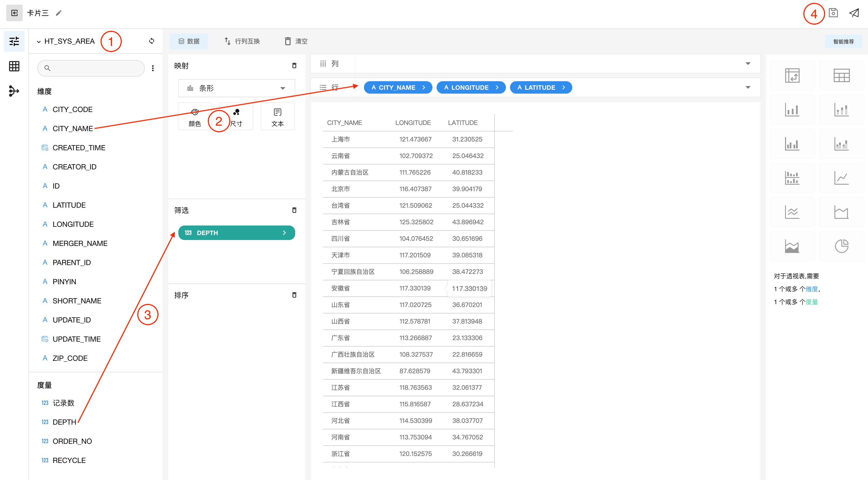Click the 尺寸 size mapping box

236,117
